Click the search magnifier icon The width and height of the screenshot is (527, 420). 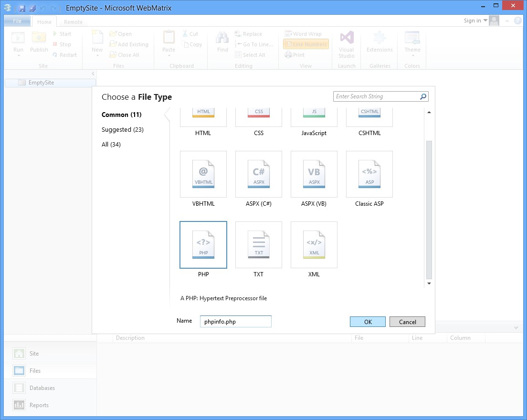coord(423,97)
